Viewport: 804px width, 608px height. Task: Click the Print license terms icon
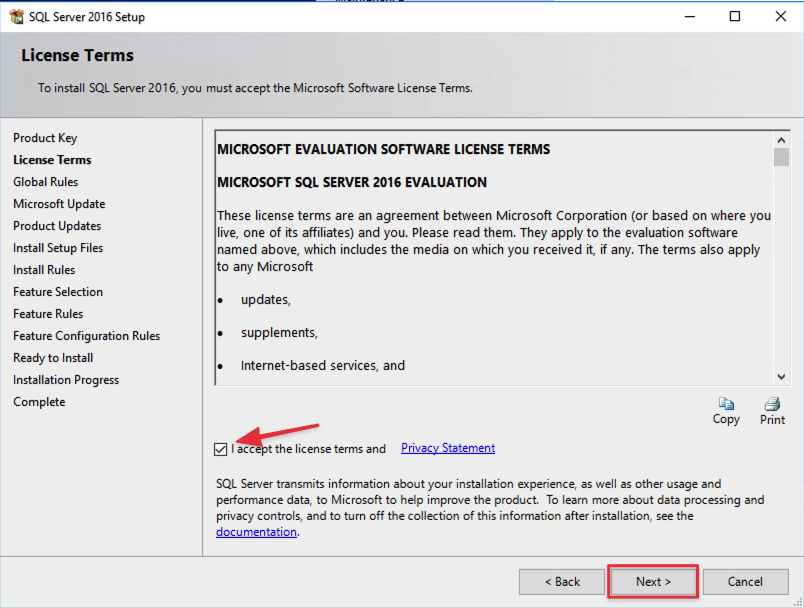point(771,404)
